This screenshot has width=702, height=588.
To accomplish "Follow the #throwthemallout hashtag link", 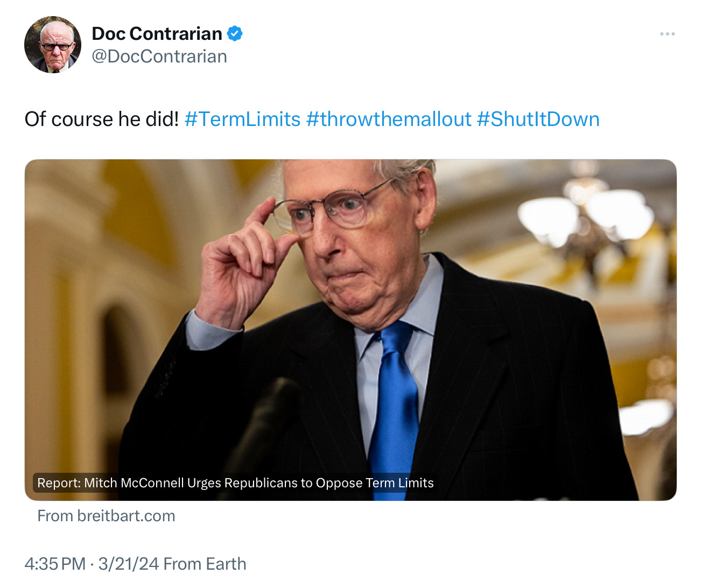I will tap(389, 119).
